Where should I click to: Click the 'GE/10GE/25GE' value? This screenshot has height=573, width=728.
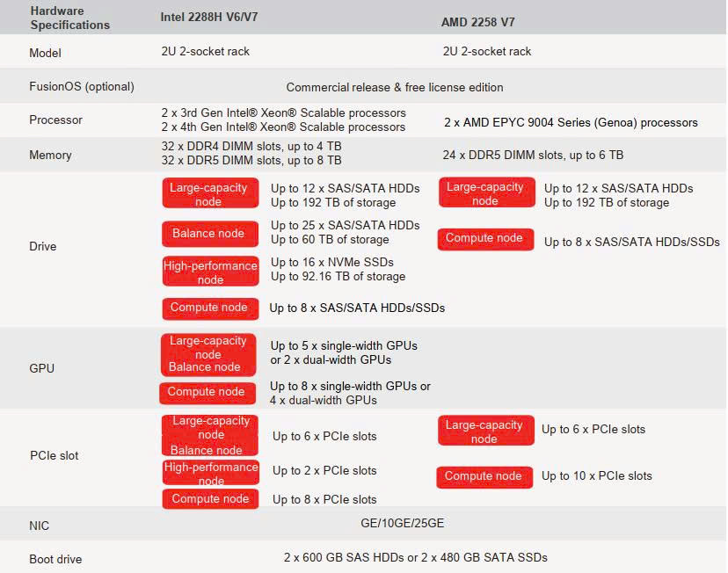point(402,524)
